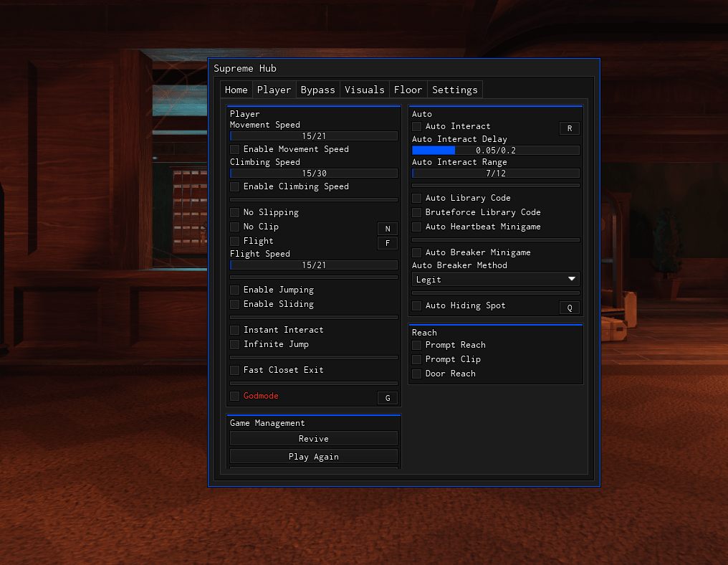Toggle Instant Interact checkbox
The image size is (728, 565).
click(235, 330)
